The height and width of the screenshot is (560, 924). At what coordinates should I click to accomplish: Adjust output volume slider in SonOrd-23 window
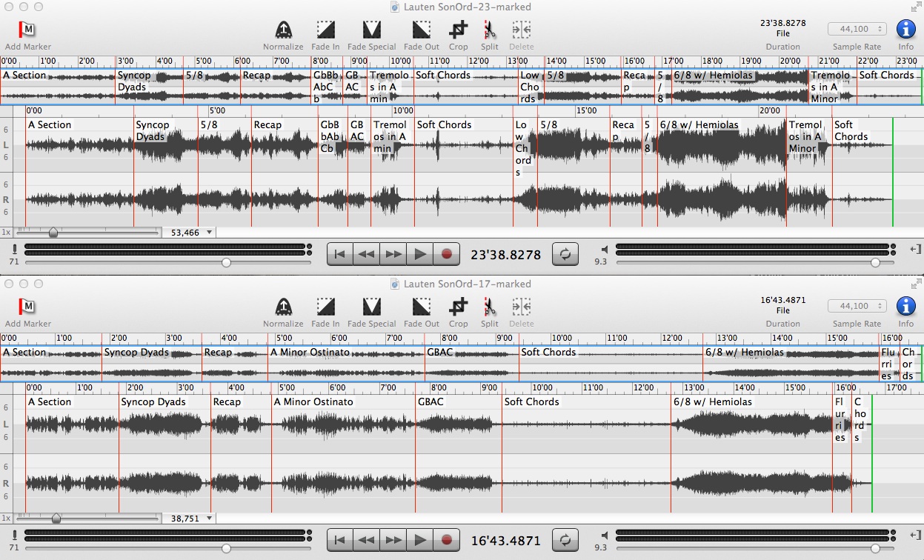click(x=875, y=262)
